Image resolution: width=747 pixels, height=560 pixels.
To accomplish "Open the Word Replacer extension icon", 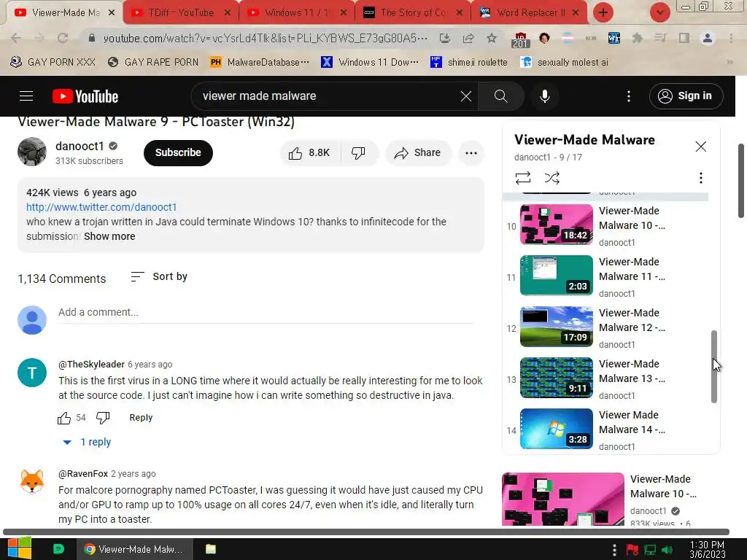I will pyautogui.click(x=614, y=38).
